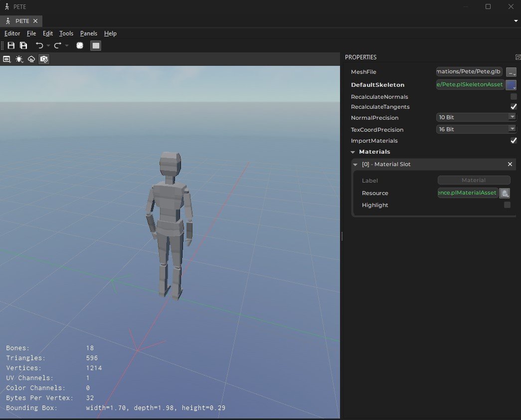Click the Redo arrow icon
The image size is (521, 420).
(x=57, y=45)
